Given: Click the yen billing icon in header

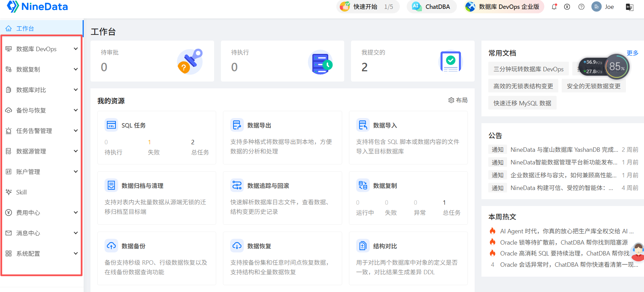Looking at the screenshot, I should (x=567, y=7).
